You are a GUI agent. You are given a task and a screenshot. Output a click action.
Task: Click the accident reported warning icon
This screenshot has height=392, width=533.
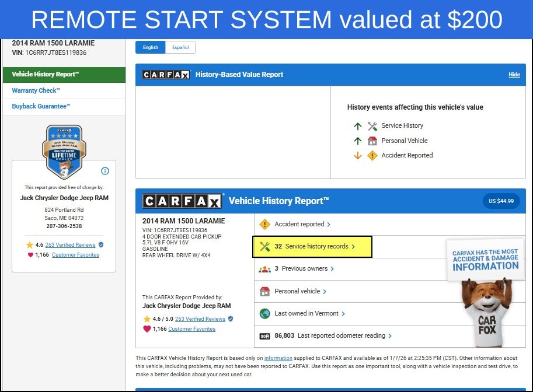point(264,224)
